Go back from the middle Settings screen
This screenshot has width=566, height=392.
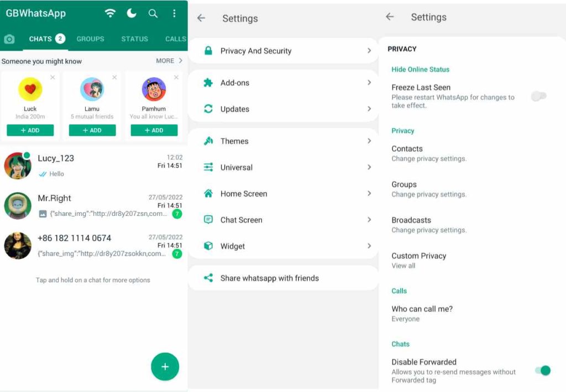201,18
